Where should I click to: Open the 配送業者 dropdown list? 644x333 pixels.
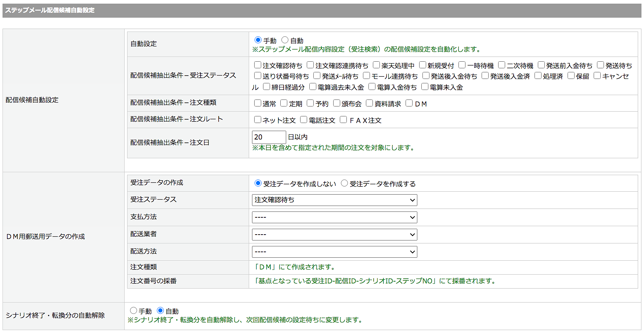point(334,235)
